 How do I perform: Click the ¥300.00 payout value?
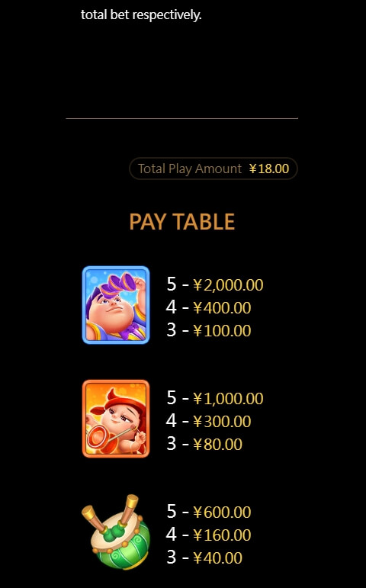click(x=222, y=422)
